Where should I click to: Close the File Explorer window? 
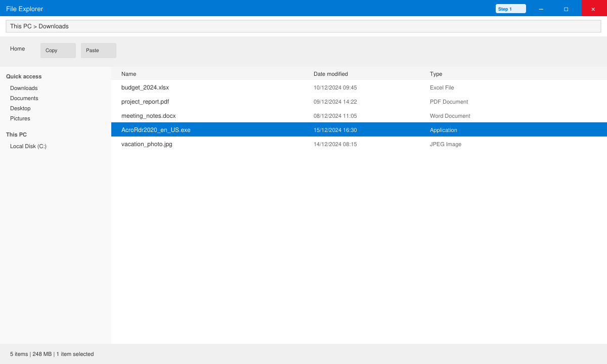[x=594, y=9]
